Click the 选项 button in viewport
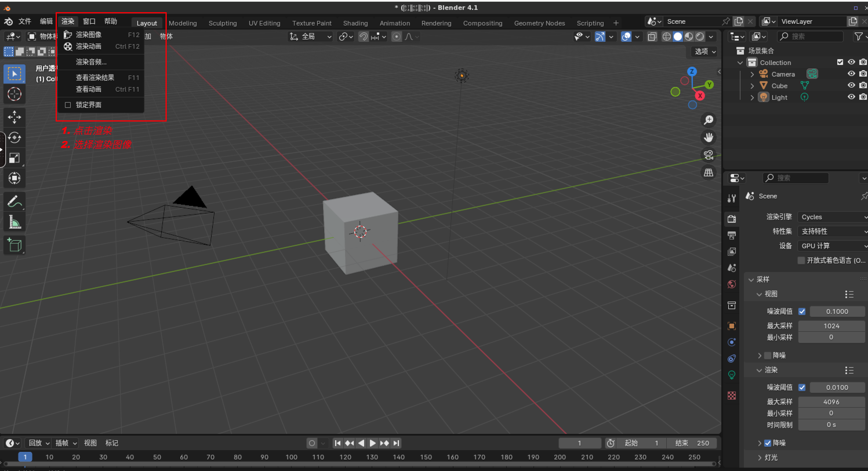This screenshot has height=471, width=868. point(705,51)
